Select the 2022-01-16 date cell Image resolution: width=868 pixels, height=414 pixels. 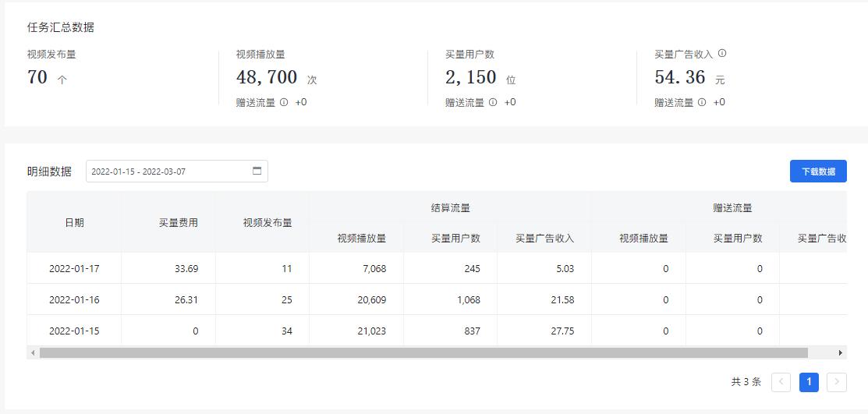[x=74, y=299]
